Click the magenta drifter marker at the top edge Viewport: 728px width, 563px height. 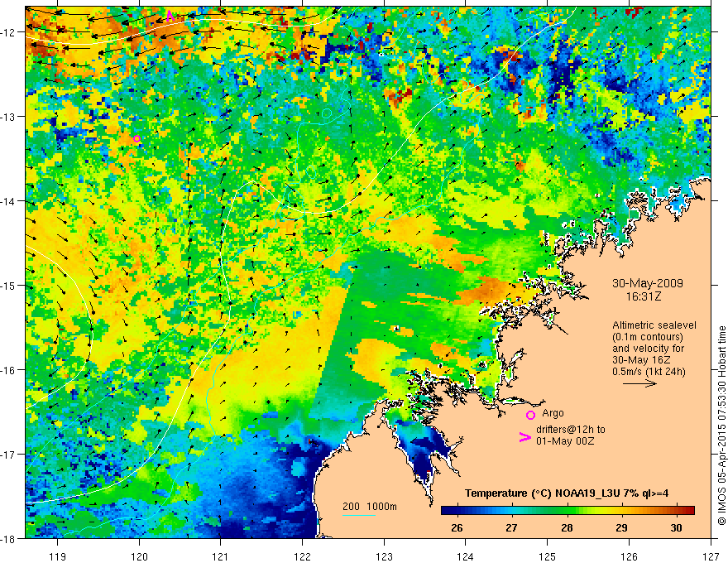coord(170,16)
